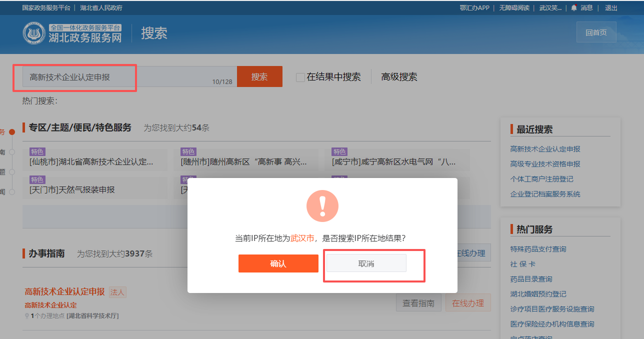644x339 pixels.
Task: Open recent search 高新技术企业认定申报
Action: point(545,149)
